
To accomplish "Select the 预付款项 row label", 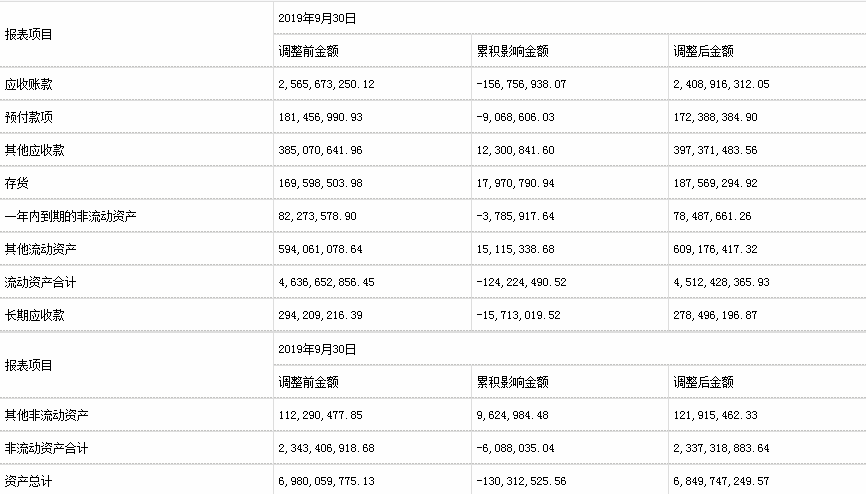I will (x=29, y=118).
